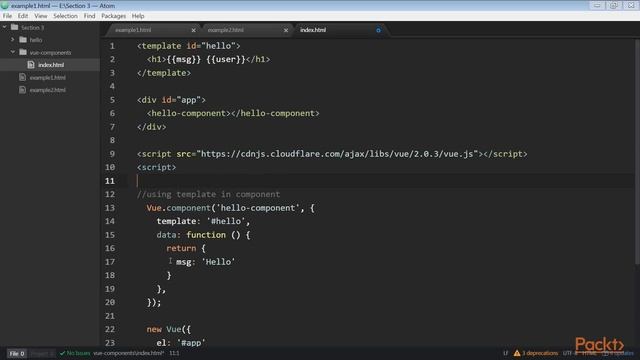Collapse the vue-components folder
640x360 pixels.
click(13, 52)
